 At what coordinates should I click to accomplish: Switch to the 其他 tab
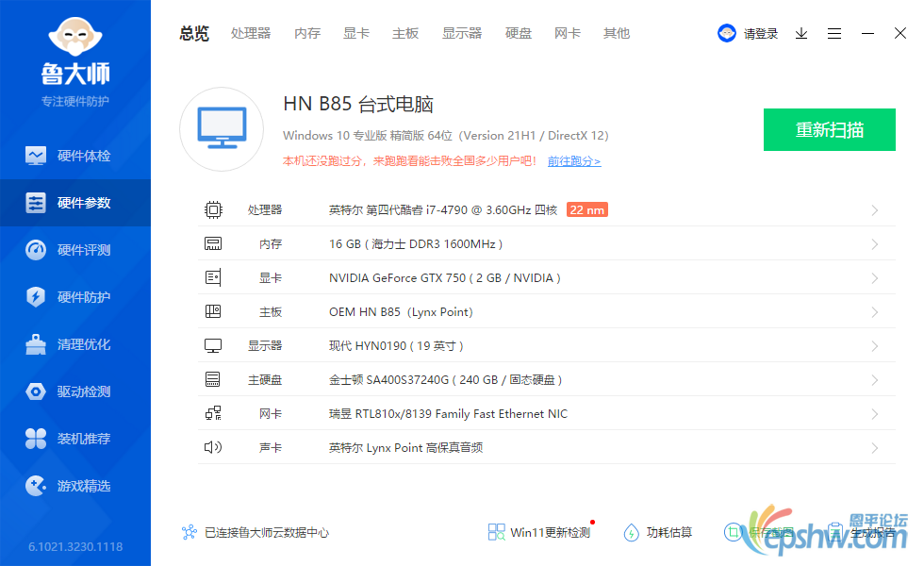click(617, 34)
